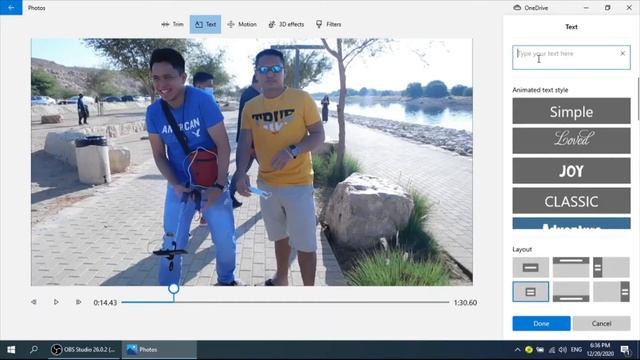Show hidden system tray icons
The height and width of the screenshot is (360, 640).
click(x=517, y=350)
